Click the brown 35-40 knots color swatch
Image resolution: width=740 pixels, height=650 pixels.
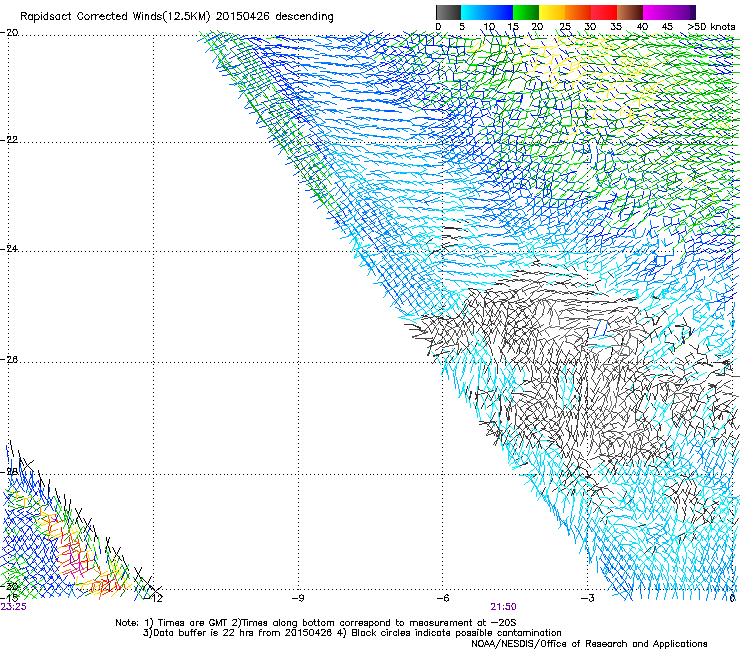point(630,12)
